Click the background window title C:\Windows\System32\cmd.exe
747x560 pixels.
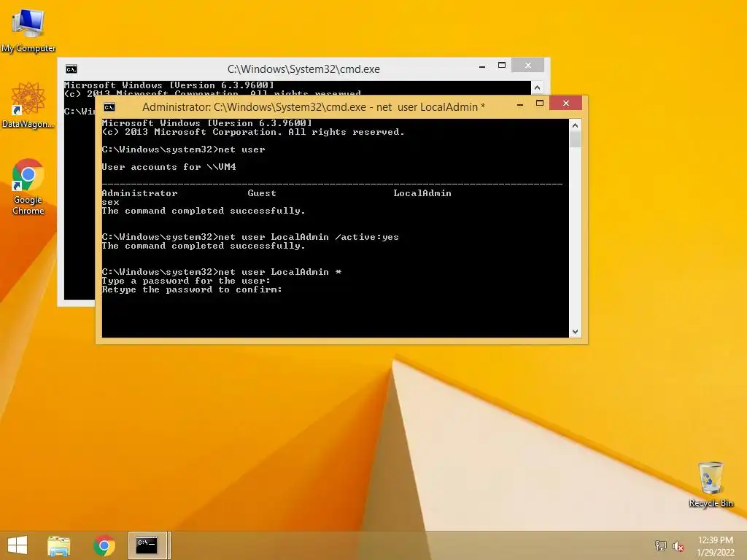click(304, 69)
